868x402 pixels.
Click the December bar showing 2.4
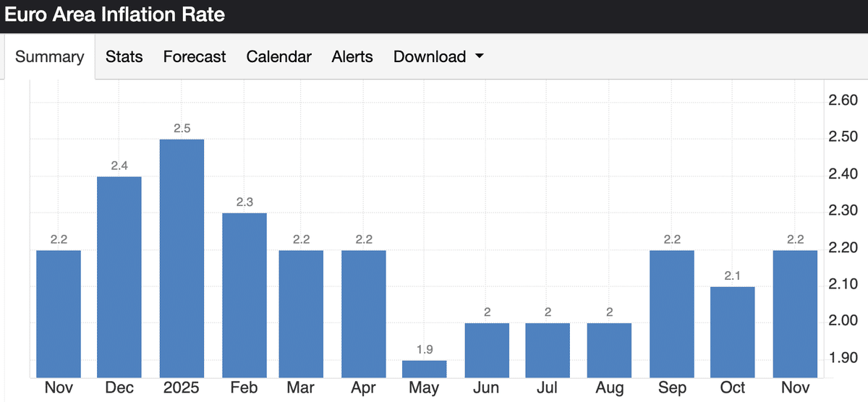tap(119, 277)
